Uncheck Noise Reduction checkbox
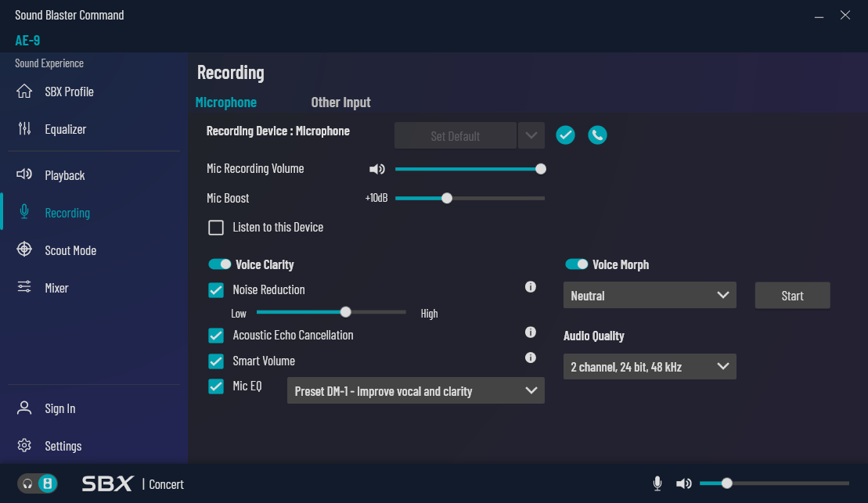The image size is (868, 503). click(216, 290)
